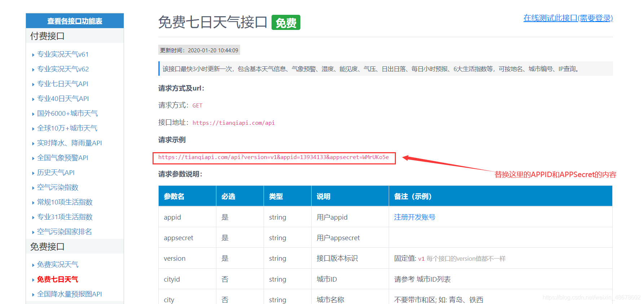Viewport: 644px width, 304px height.
Task: Click the 请参考 城市ID列表 note
Action: [x=422, y=279]
